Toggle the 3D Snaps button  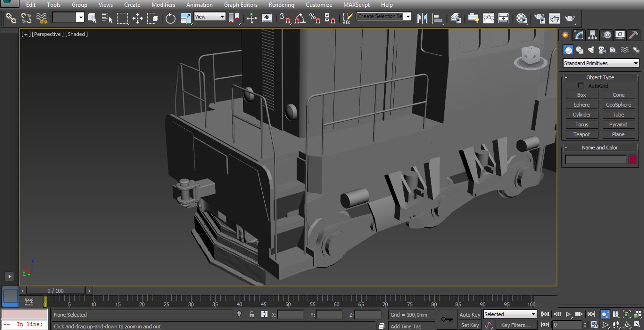coord(285,18)
